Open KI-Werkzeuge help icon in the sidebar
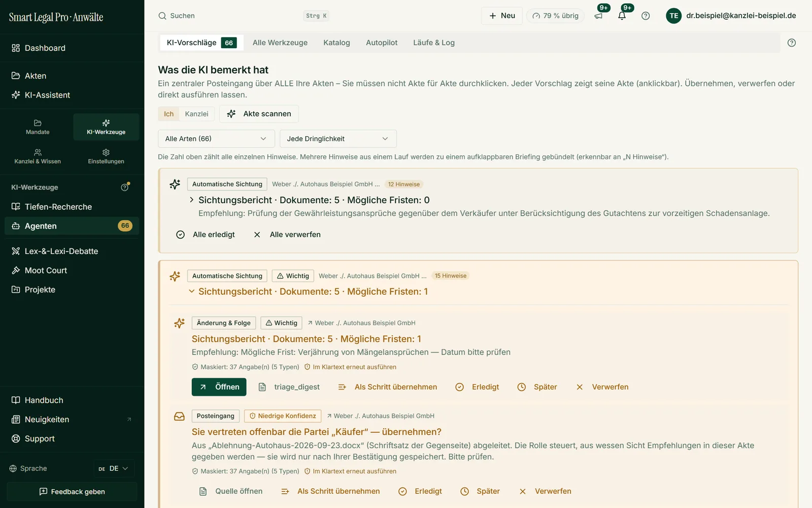The height and width of the screenshot is (508, 812). 125,187
